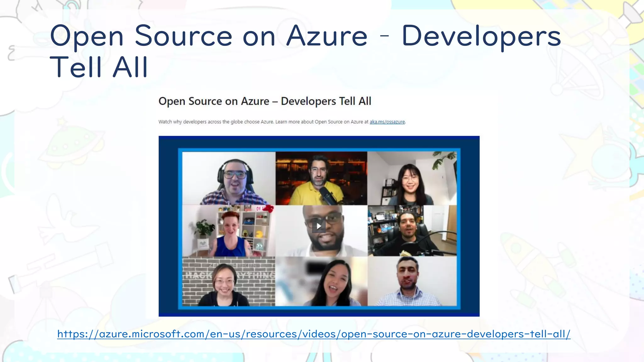Select the slide title 'Open Source on Azure – Developers Tell All'

point(305,51)
